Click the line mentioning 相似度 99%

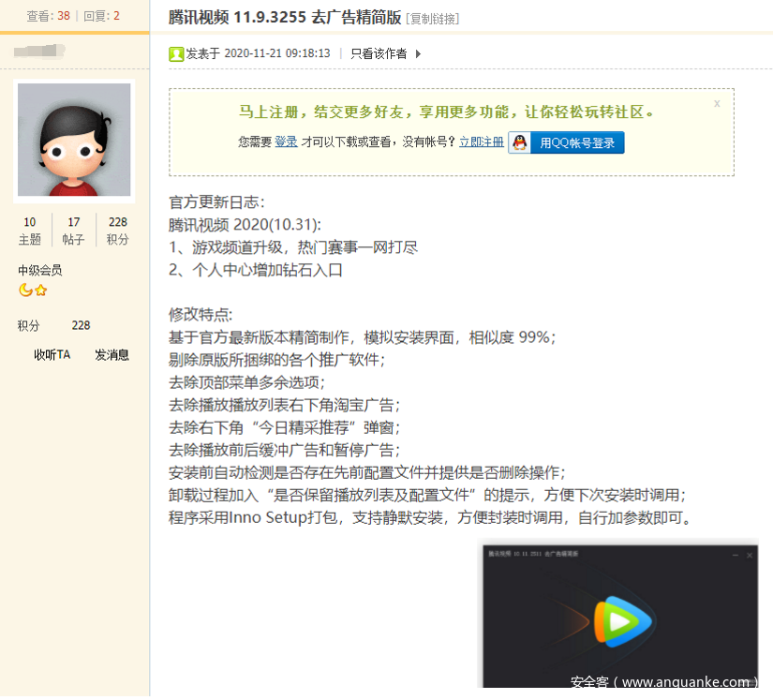[363, 337]
